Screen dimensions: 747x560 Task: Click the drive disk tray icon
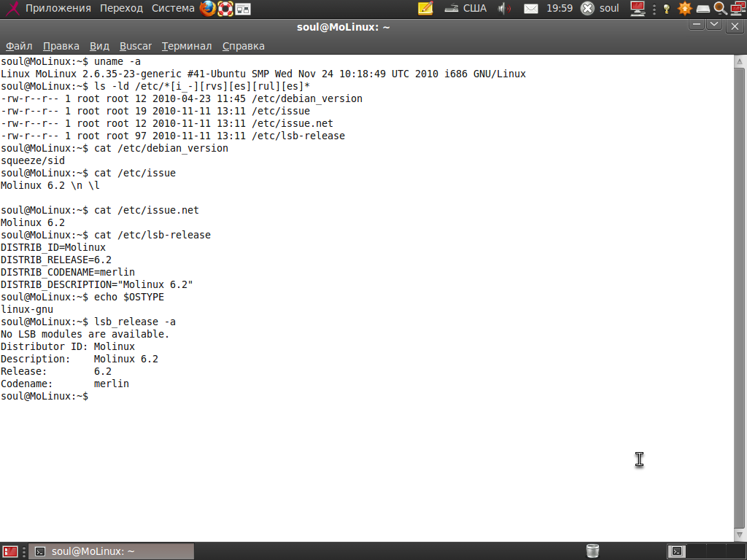[x=703, y=9]
